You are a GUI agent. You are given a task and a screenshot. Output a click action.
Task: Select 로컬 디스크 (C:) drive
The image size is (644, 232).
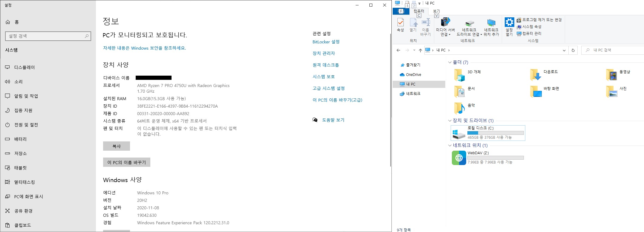point(488,133)
